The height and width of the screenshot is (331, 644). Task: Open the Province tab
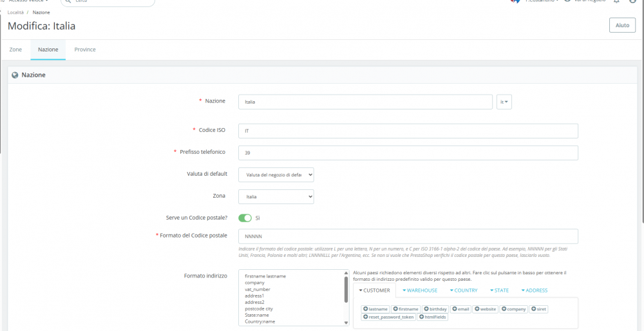click(x=85, y=50)
